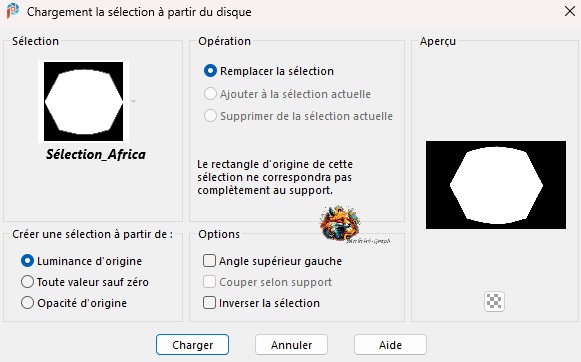Image resolution: width=581 pixels, height=362 pixels.
Task: Click the Sélection_Africa thumbnail preview
Action: click(83, 101)
